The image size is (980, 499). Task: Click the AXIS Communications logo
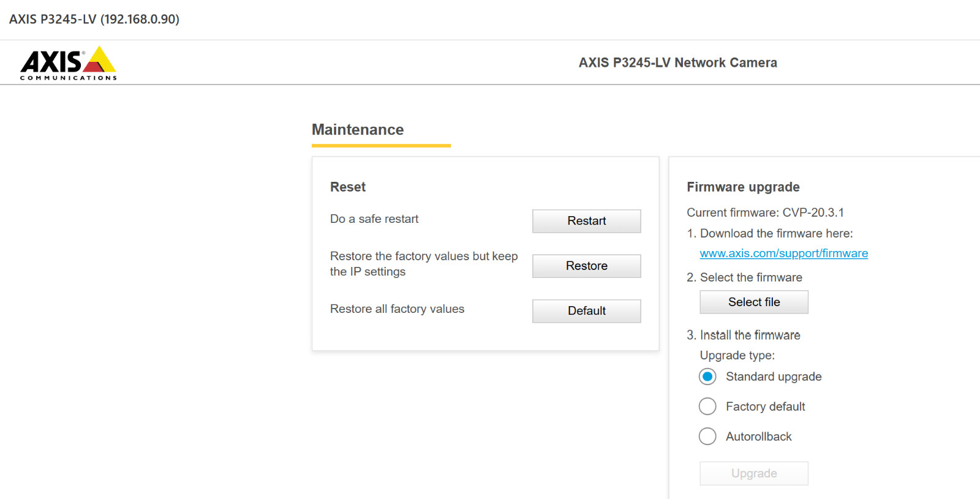pyautogui.click(x=68, y=63)
